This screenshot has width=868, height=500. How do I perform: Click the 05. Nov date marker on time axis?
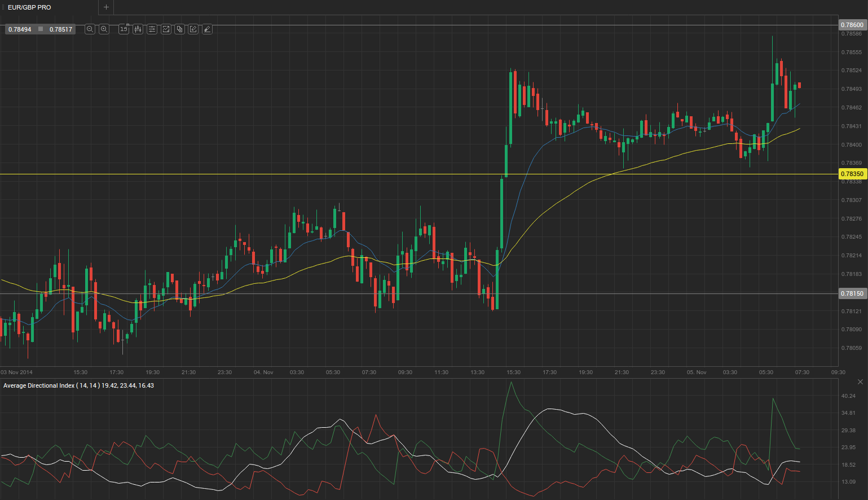[697, 372]
